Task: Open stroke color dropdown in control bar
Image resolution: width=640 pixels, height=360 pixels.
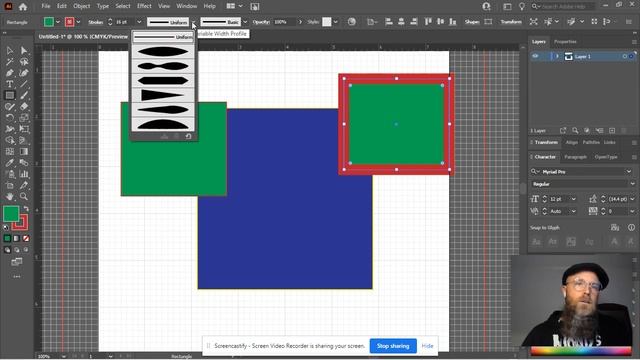Action: [x=78, y=22]
